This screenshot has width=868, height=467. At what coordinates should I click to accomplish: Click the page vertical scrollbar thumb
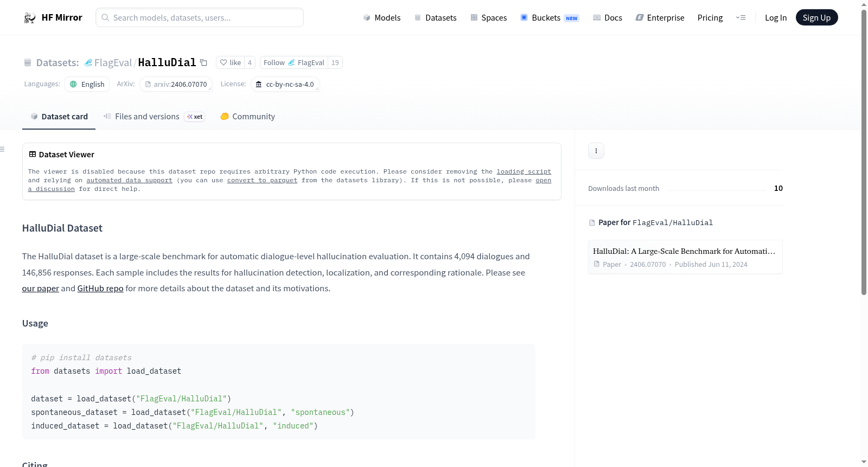click(x=864, y=152)
